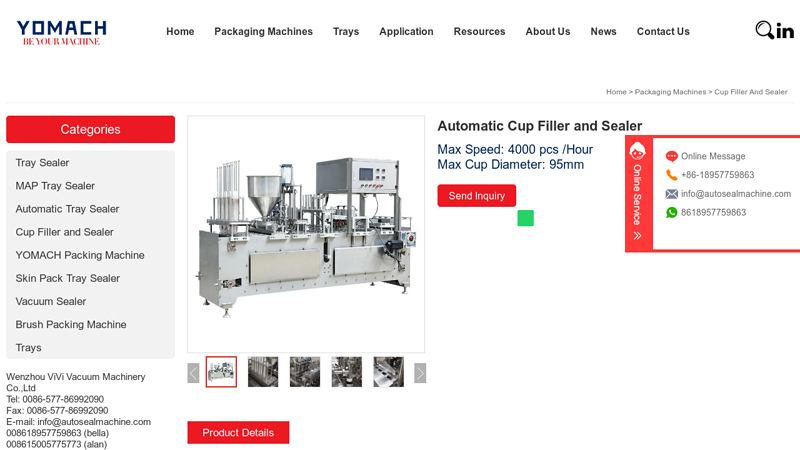Open the Packaging Machines menu
The height and width of the screenshot is (450, 800).
263,32
